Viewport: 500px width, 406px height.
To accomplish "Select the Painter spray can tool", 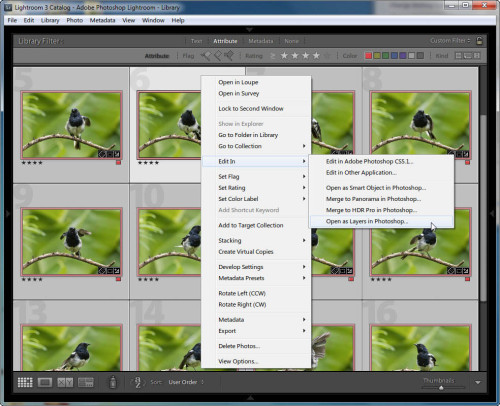I will (x=113, y=382).
